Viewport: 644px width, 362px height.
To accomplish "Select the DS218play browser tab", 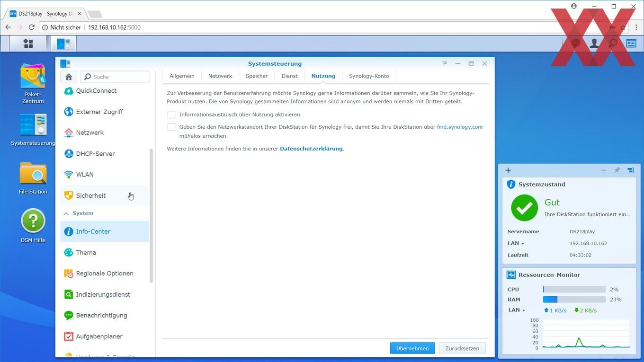I will click(45, 14).
